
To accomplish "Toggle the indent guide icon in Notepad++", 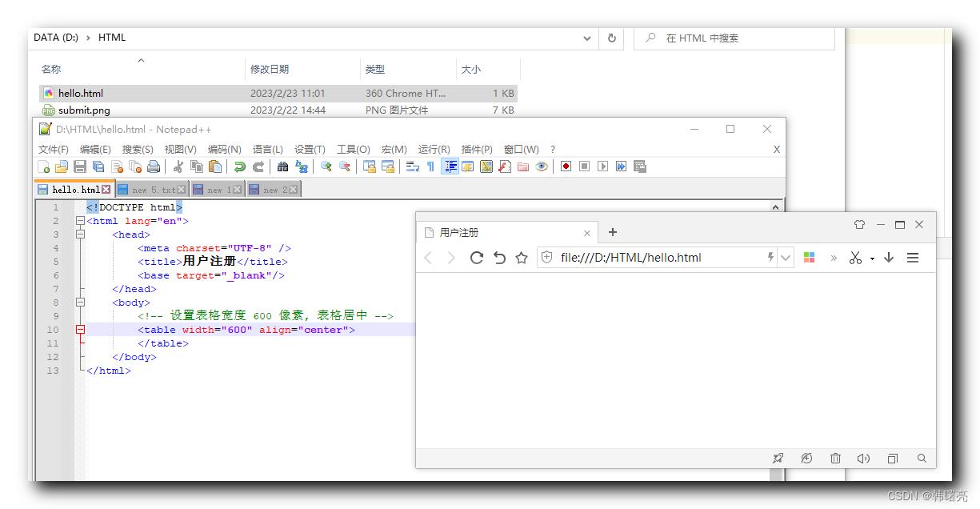I will click(450, 166).
